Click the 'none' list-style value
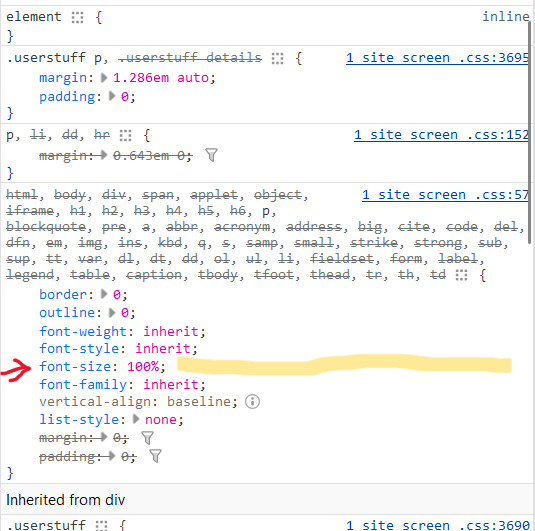The image size is (535, 531). point(161,420)
